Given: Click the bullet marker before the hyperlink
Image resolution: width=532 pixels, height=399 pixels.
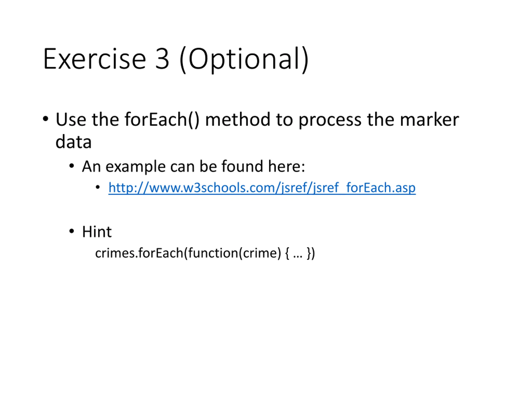Looking at the screenshot, I should (98, 187).
